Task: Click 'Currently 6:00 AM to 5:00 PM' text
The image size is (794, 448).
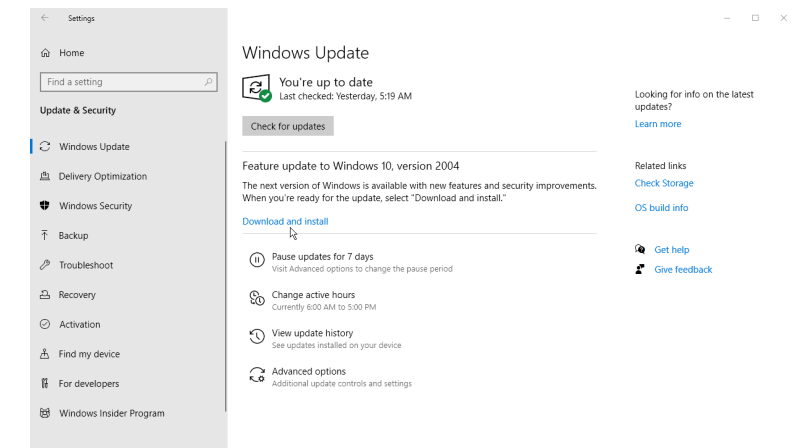Action: tap(324, 307)
